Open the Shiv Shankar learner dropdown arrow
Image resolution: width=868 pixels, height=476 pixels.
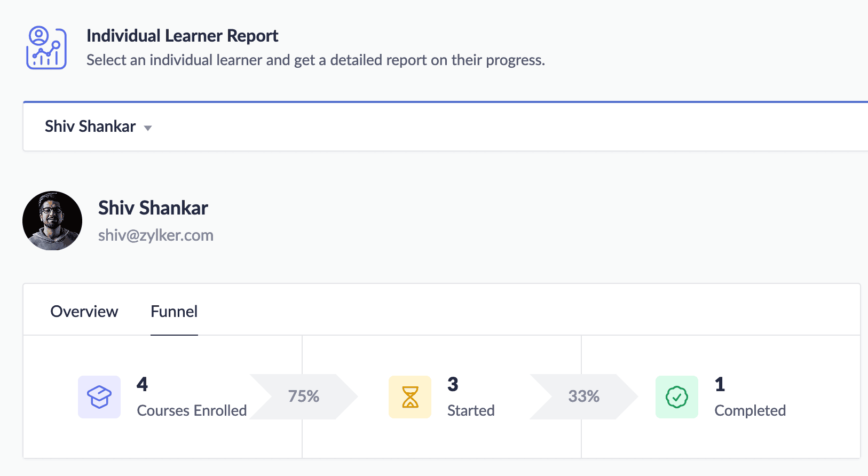[x=148, y=128]
